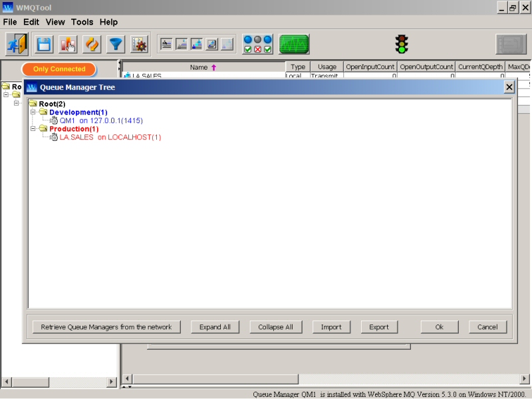The height and width of the screenshot is (399, 532).
Task: Click the QM1 queue manager icon
Action: click(x=54, y=120)
